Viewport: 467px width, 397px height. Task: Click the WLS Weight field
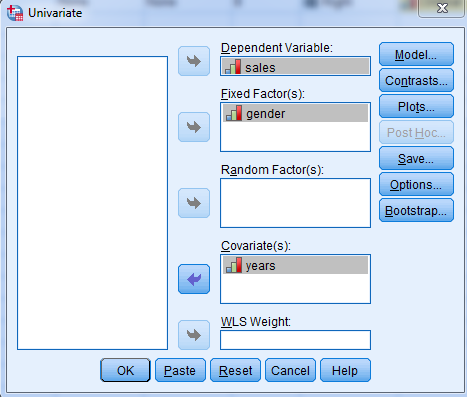(295, 340)
